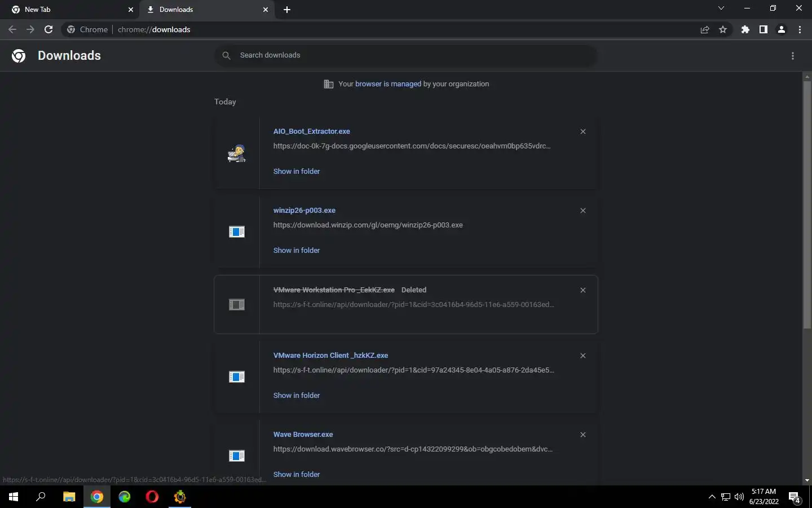Open the Chrome profile avatar icon

click(x=782, y=29)
